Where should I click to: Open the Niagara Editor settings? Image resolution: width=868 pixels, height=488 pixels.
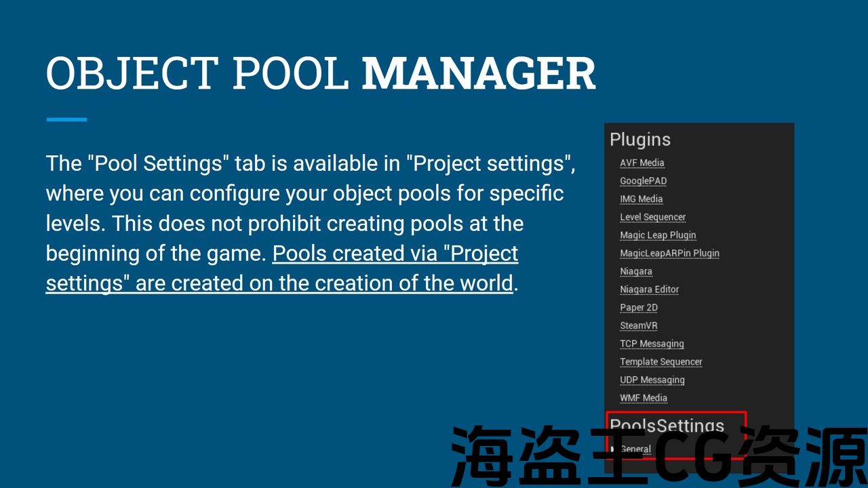click(649, 289)
